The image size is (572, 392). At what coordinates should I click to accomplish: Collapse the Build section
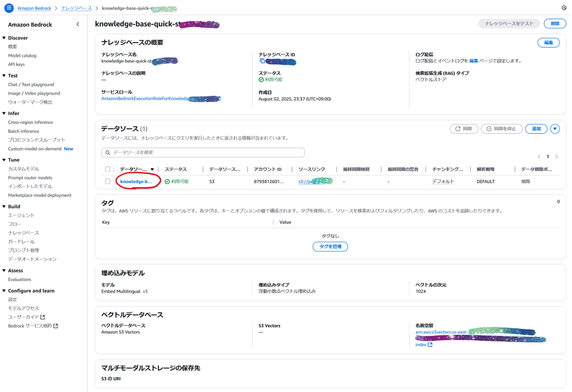(4, 207)
